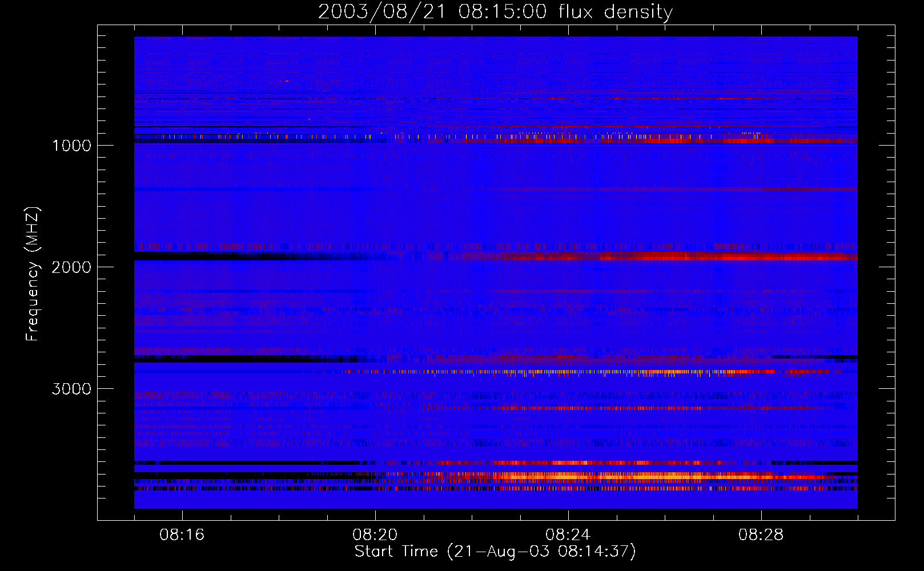Click the 2000 frequency tick label

(x=71, y=267)
